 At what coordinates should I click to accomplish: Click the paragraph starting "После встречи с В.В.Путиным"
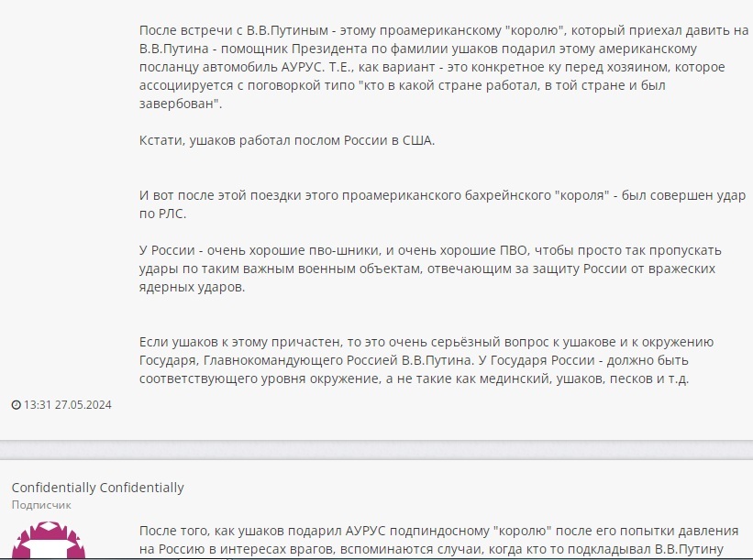(x=444, y=67)
